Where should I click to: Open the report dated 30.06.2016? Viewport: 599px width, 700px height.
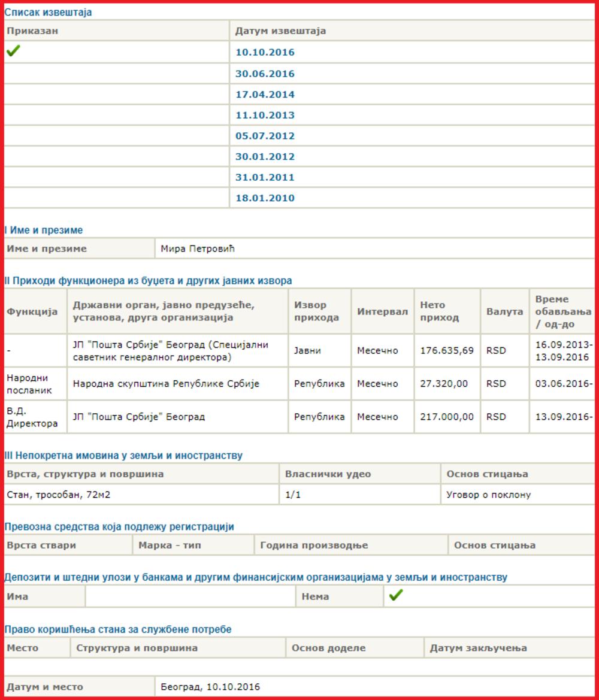pos(265,74)
